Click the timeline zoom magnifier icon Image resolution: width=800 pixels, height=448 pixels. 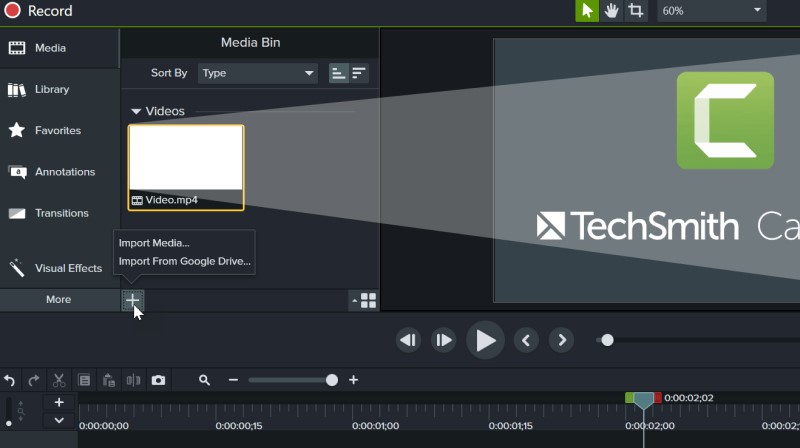click(204, 380)
